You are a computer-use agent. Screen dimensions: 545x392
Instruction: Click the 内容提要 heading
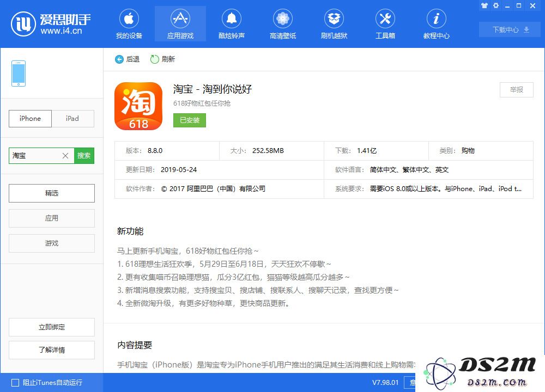(x=135, y=345)
